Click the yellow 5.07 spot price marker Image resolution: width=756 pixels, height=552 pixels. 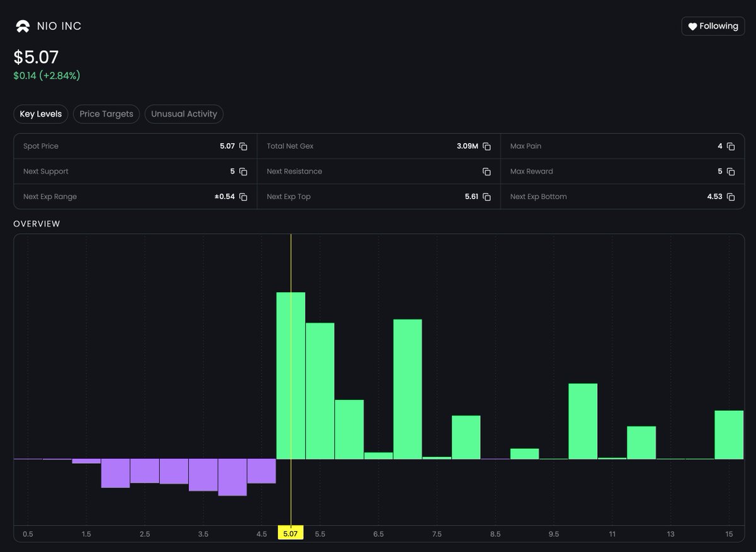(290, 534)
